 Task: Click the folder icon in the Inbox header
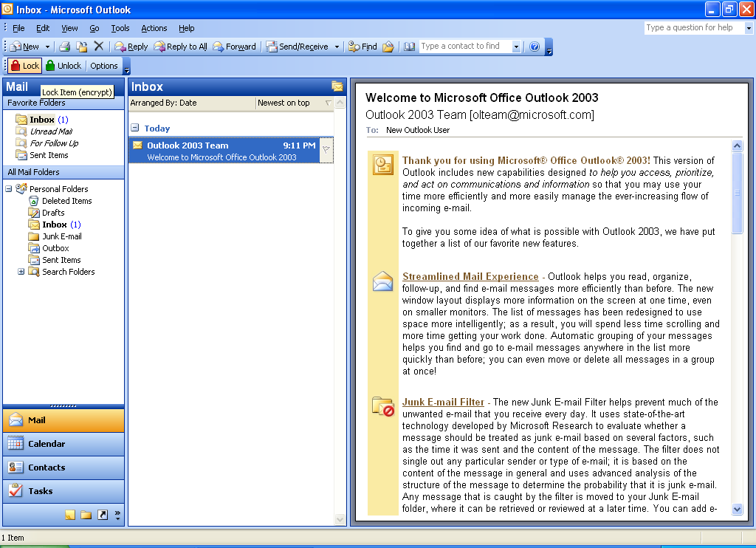[x=337, y=86]
